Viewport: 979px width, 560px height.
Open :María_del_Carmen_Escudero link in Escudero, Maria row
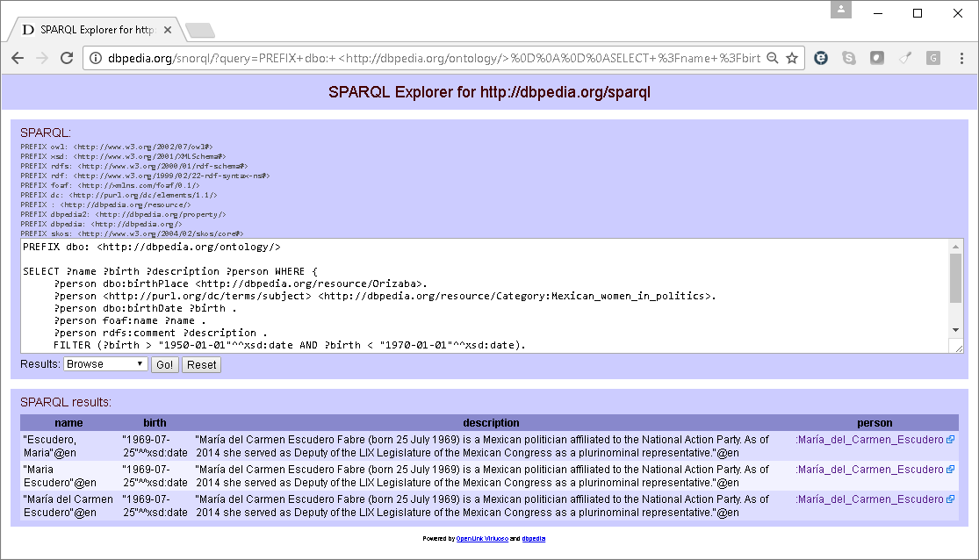point(870,440)
